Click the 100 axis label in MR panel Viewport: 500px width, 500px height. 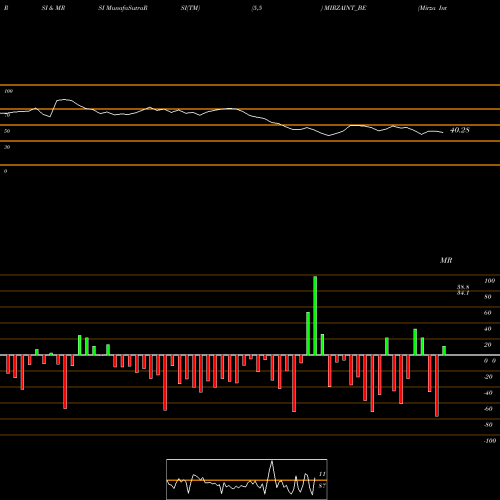pyautogui.click(x=489, y=281)
